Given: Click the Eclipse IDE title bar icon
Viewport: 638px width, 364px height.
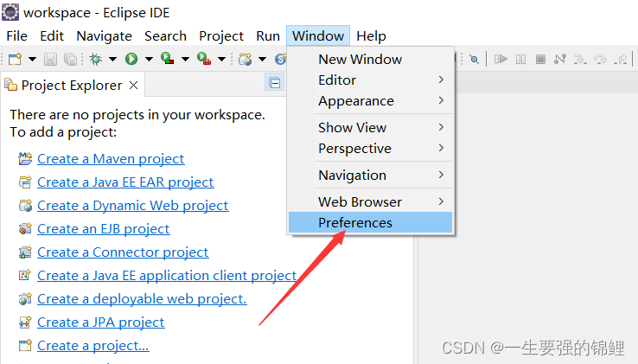Looking at the screenshot, I should tap(10, 12).
